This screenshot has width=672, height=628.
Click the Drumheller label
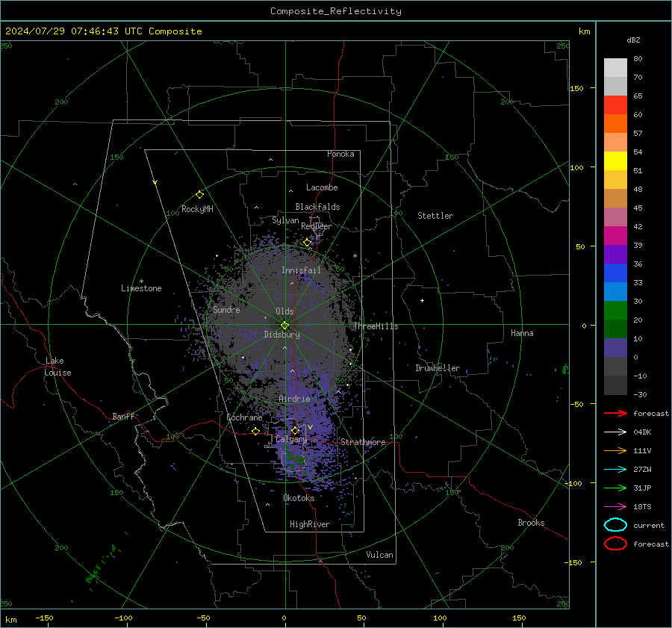[x=438, y=368]
